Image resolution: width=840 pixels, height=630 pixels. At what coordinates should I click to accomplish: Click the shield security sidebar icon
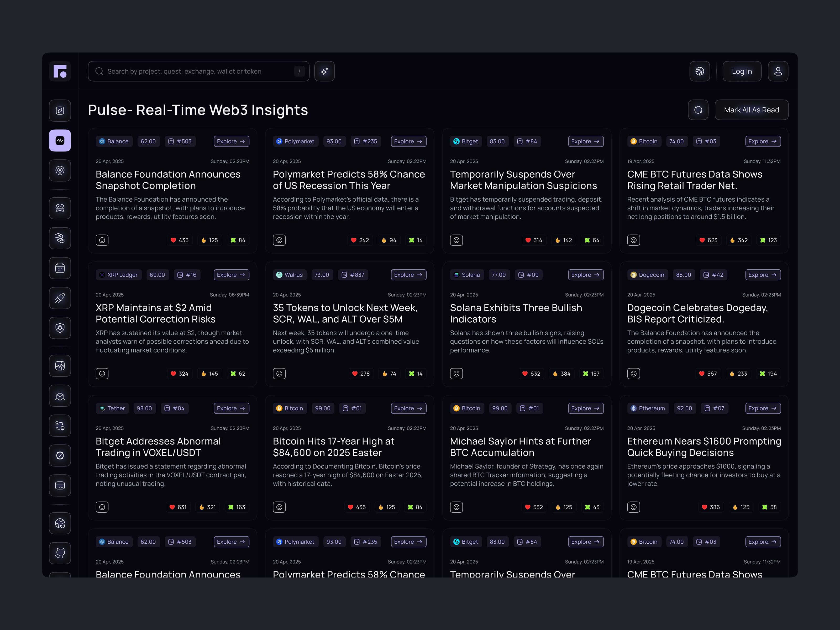tap(60, 328)
